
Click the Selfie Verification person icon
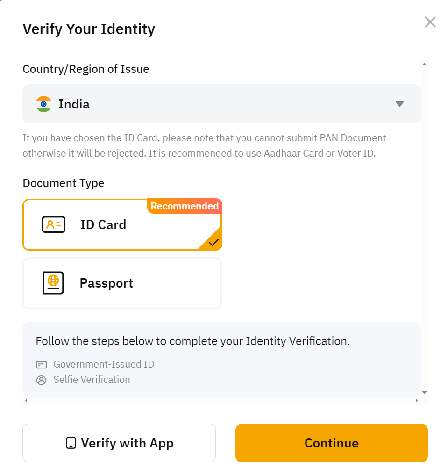[41, 380]
